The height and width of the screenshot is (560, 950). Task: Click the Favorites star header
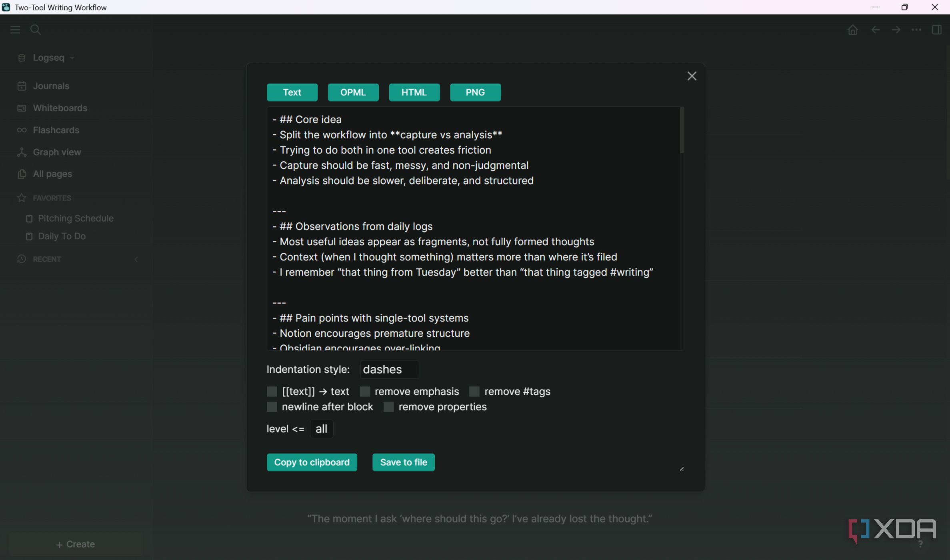44,198
